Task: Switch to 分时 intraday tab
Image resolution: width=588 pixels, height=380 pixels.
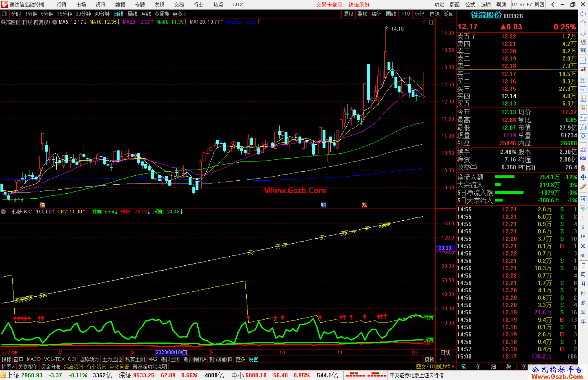Action: (16, 14)
